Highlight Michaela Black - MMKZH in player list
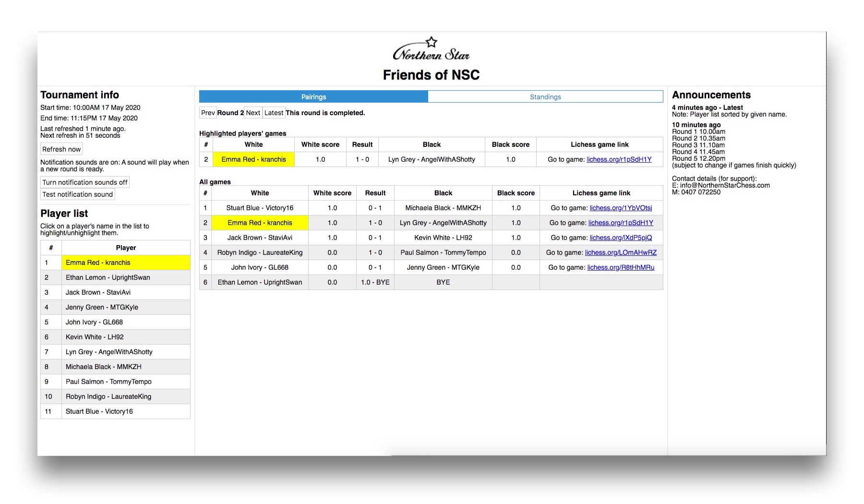This screenshot has height=504, width=864. pos(126,367)
